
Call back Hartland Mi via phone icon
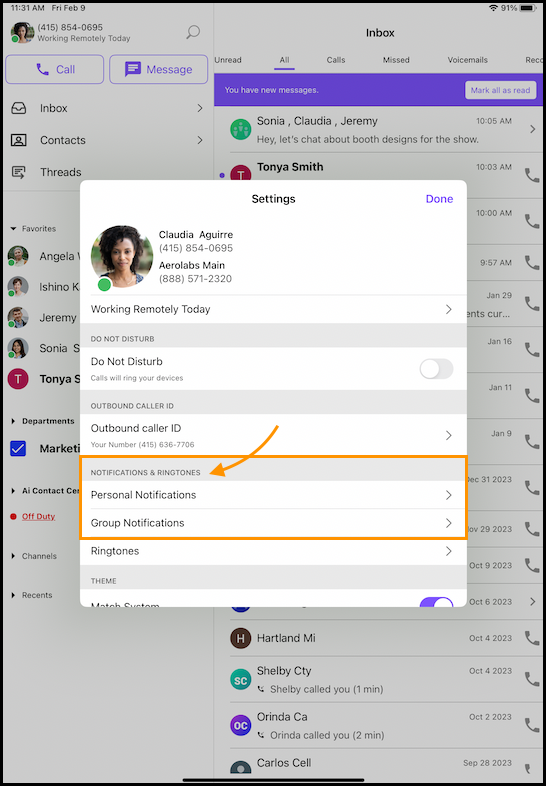click(x=531, y=638)
